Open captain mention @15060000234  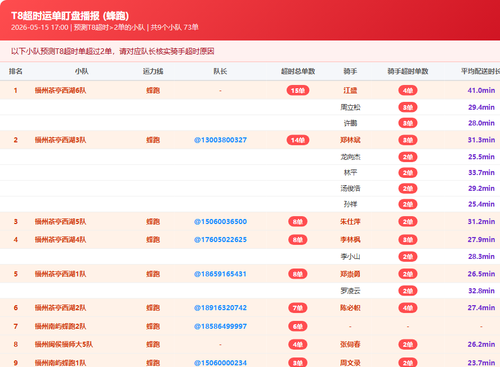[220, 363]
